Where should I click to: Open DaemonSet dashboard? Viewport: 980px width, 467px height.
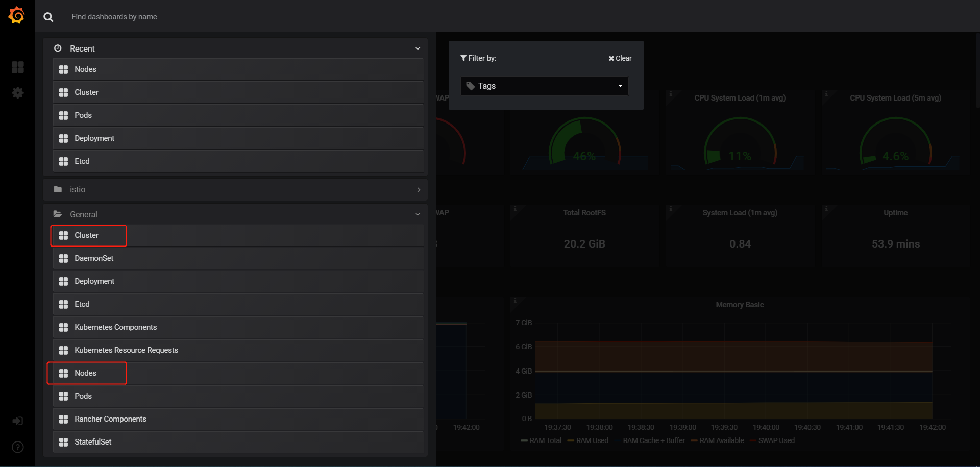[x=238, y=258]
